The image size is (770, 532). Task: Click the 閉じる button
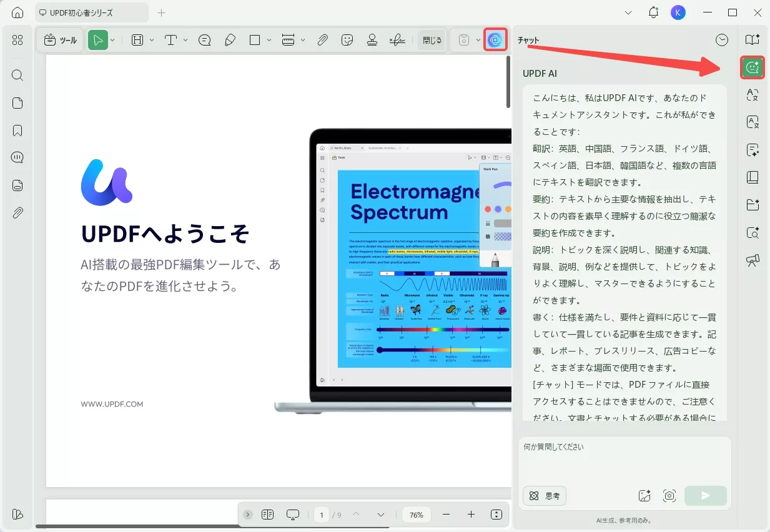432,39
